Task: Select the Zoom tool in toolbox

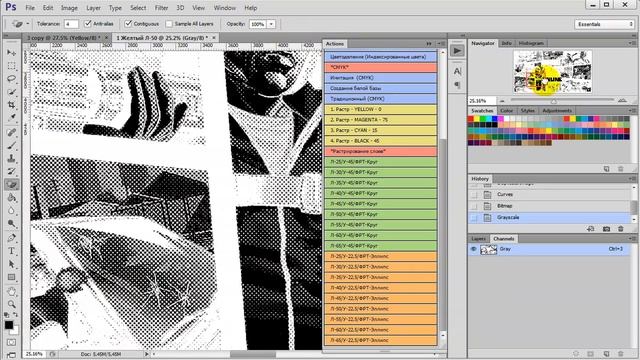Action: pos(11,304)
